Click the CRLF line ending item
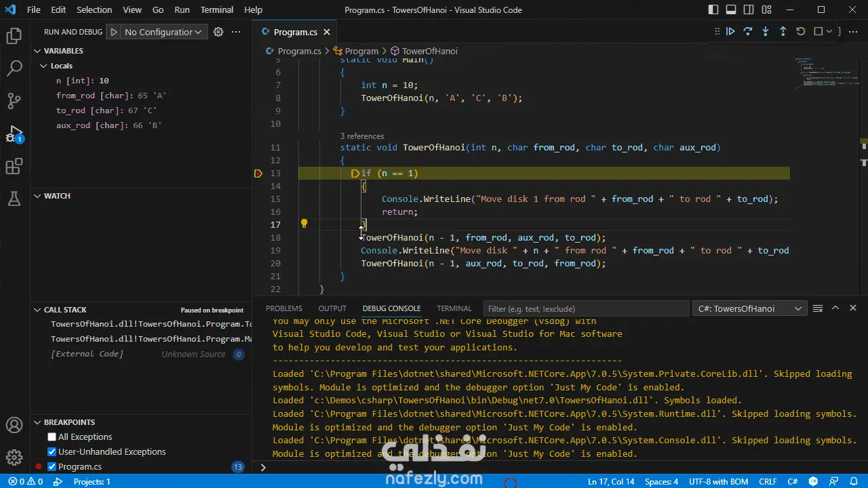Screen dimensions: 868x488 768,482
